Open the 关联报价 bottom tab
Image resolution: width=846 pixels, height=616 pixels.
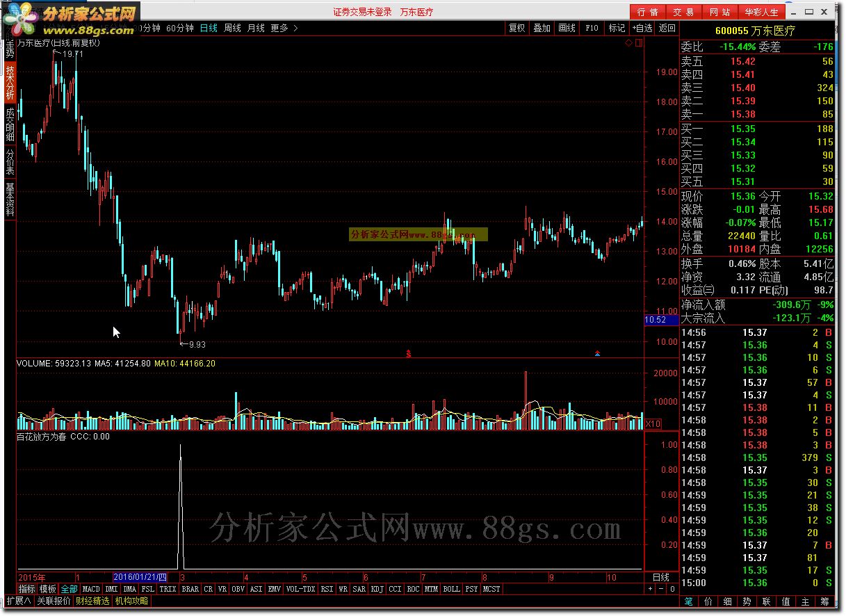click(54, 601)
